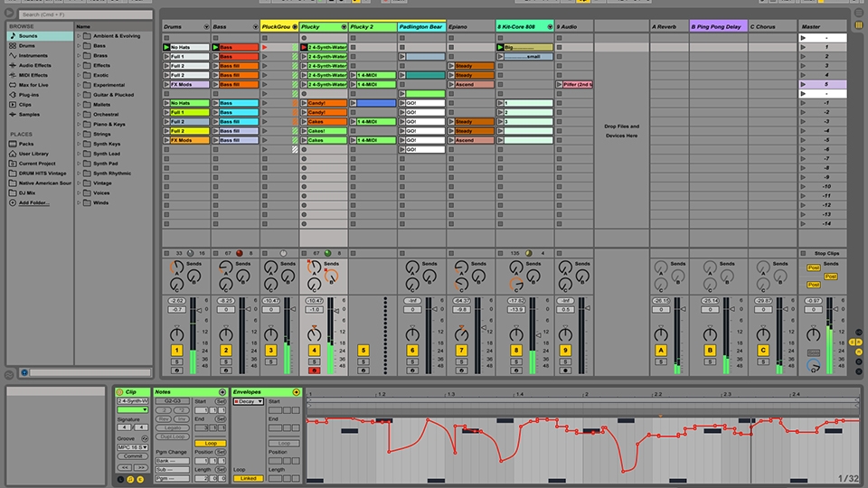Launch master scene 5
The image size is (868, 488).
coord(803,85)
